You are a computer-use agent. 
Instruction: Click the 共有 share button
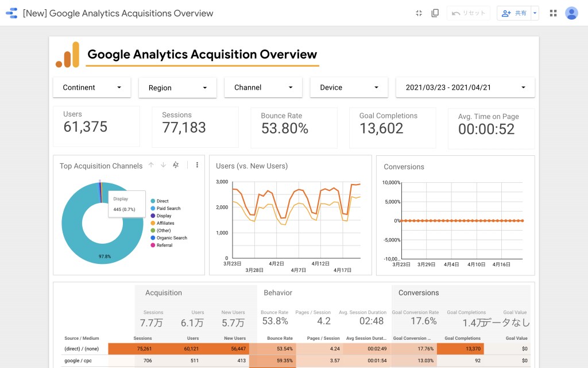(x=514, y=13)
